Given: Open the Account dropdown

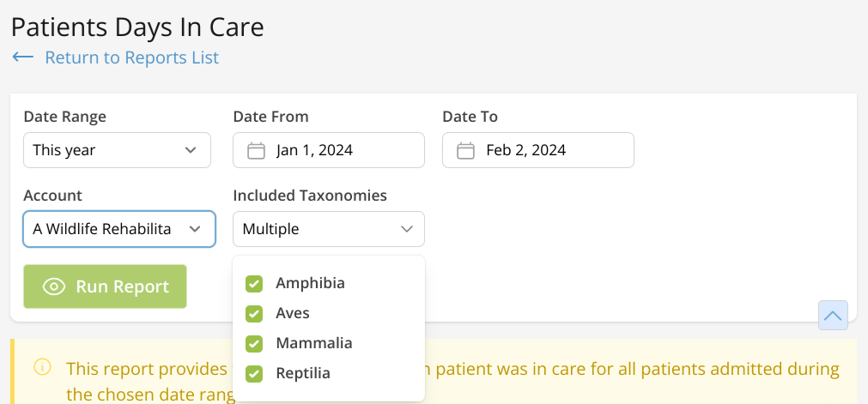Looking at the screenshot, I should point(118,229).
